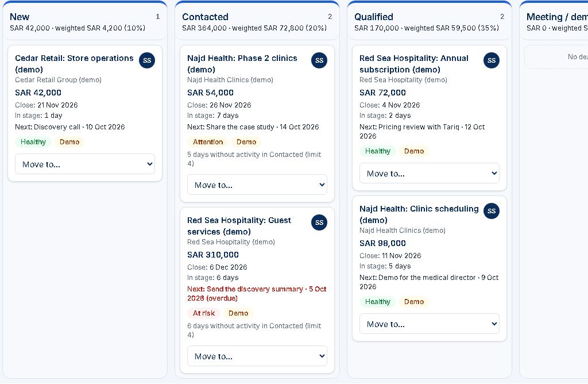Open Red Sea Hospitality: Annual subscription deal title
The image size is (588, 384).
414,64
